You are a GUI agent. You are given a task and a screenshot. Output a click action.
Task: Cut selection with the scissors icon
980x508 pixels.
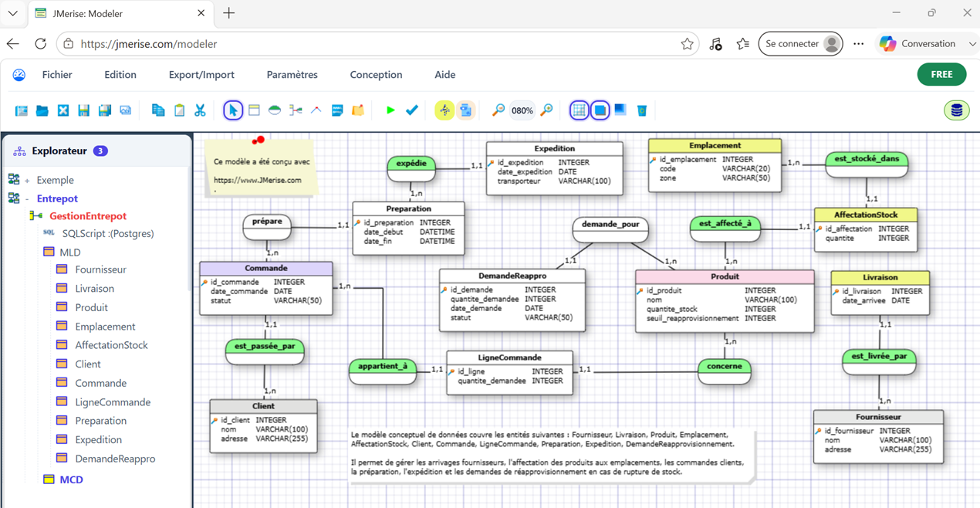200,110
